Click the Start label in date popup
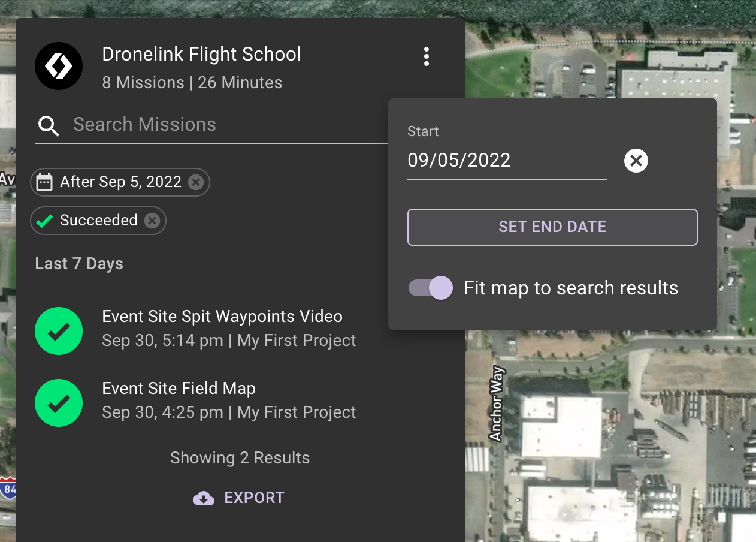 pos(423,131)
